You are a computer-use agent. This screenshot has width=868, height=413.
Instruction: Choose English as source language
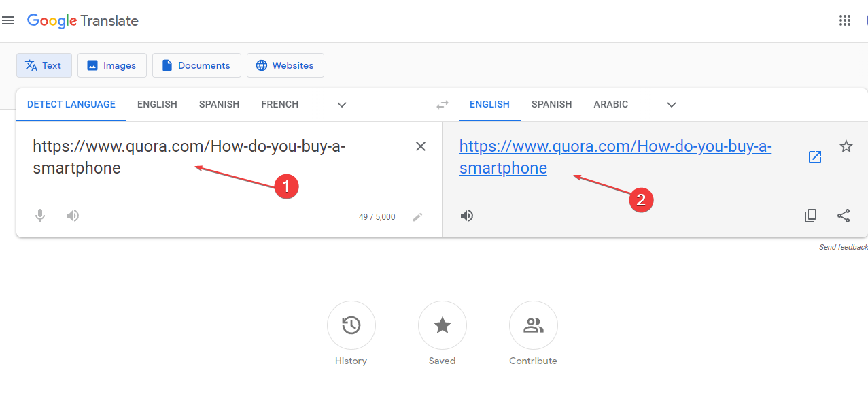157,104
